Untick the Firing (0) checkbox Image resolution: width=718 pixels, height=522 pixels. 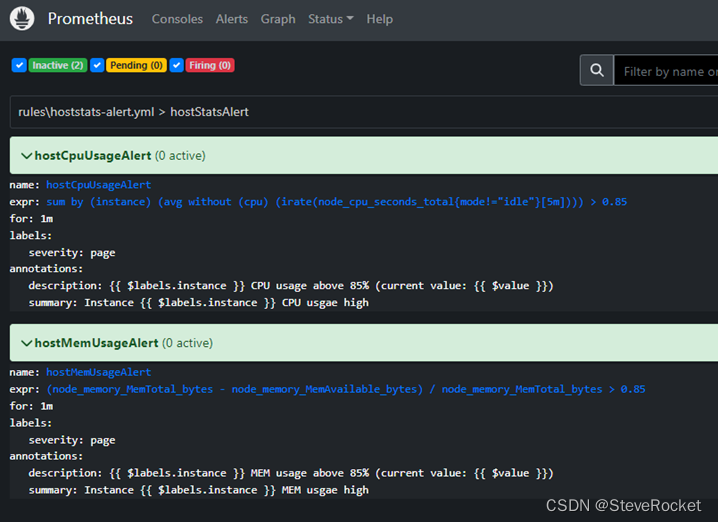click(x=177, y=65)
